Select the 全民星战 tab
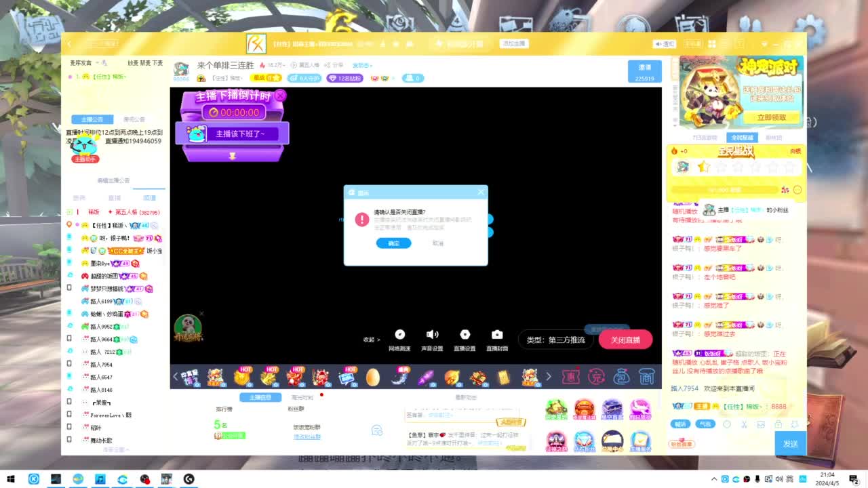 tap(742, 138)
